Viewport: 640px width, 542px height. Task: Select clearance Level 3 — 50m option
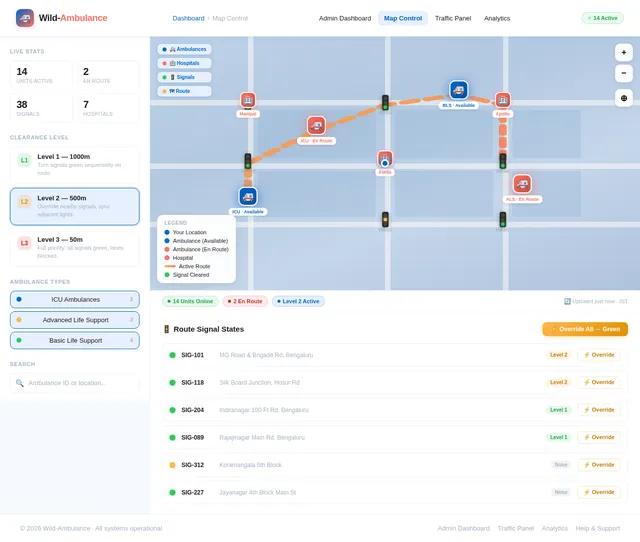(75, 248)
